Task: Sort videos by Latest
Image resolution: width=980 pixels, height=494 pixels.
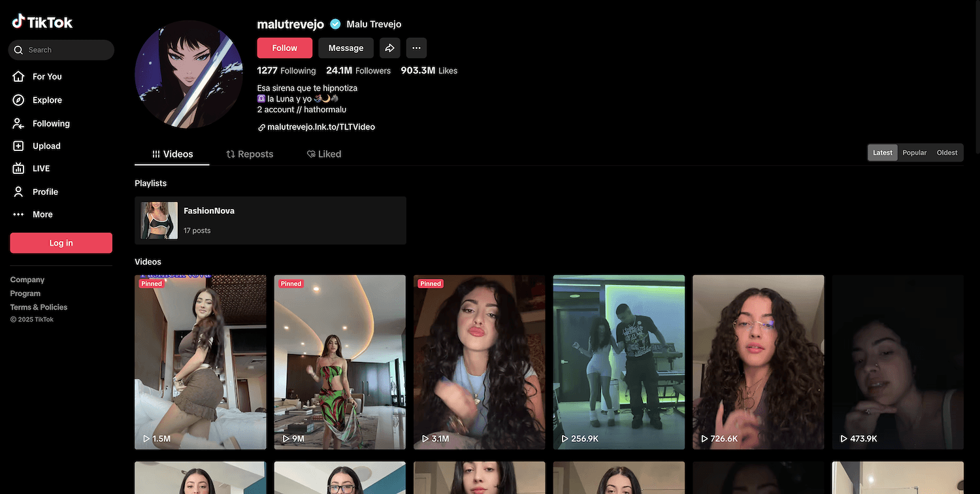Action: 882,152
